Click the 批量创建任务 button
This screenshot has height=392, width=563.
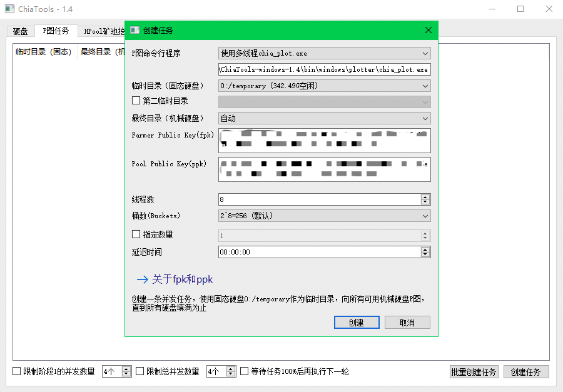pyautogui.click(x=474, y=372)
